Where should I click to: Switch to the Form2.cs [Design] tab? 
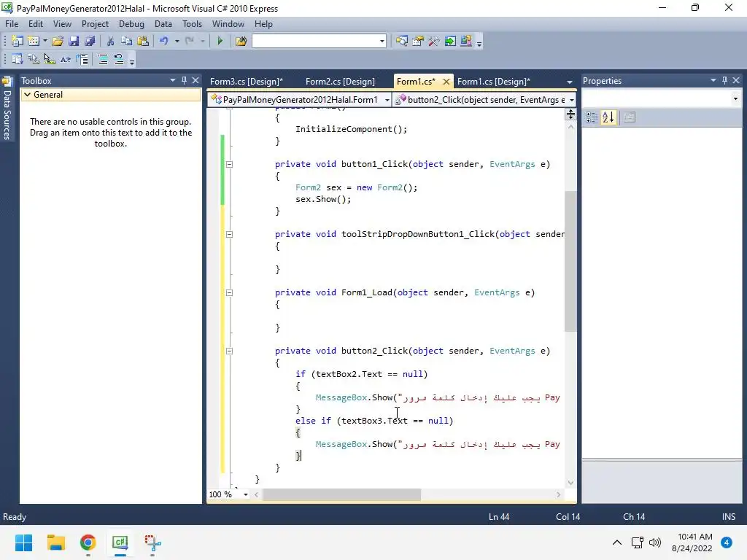point(340,82)
